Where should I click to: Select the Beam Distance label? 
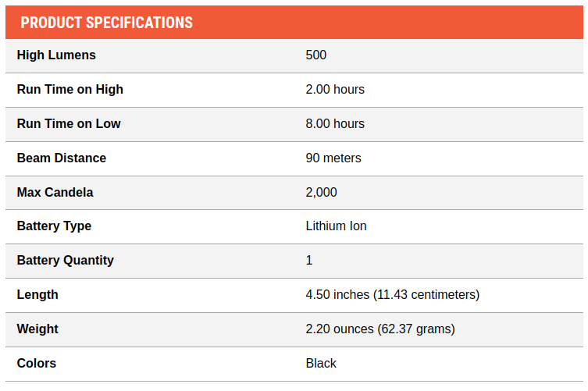(x=62, y=158)
